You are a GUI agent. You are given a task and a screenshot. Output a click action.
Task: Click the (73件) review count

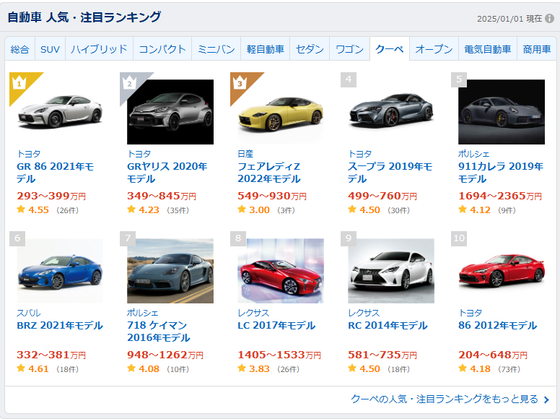pos(509,369)
